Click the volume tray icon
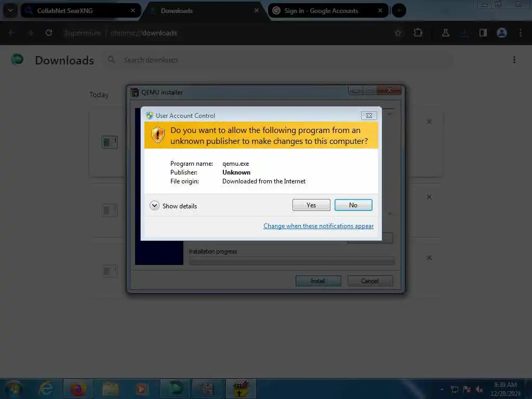 (x=480, y=390)
